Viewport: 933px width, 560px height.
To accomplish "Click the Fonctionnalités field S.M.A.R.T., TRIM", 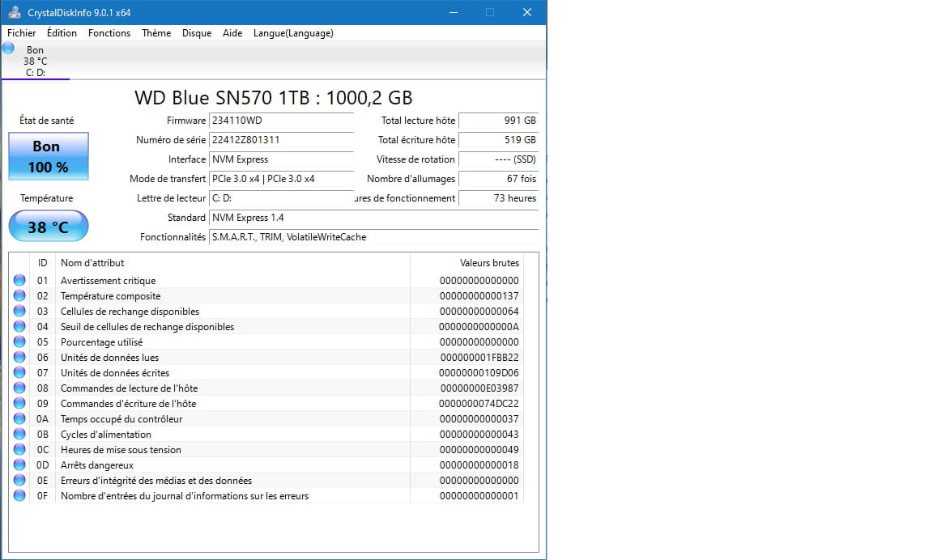I will click(373, 237).
